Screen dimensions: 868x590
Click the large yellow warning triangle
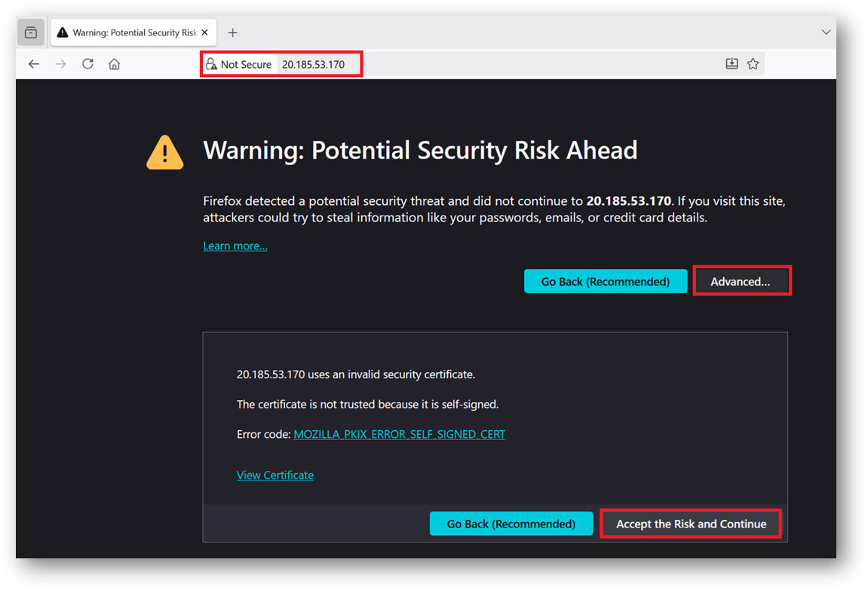(x=164, y=152)
